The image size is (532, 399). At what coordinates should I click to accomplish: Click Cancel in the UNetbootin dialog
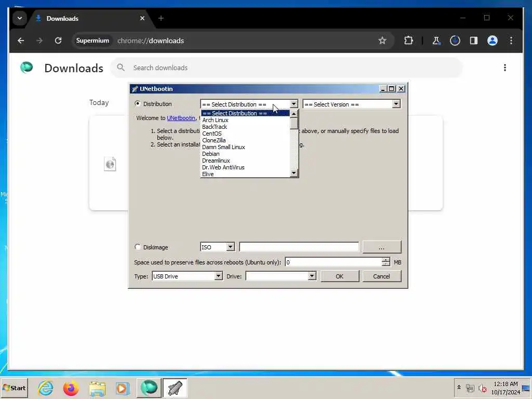382,276
